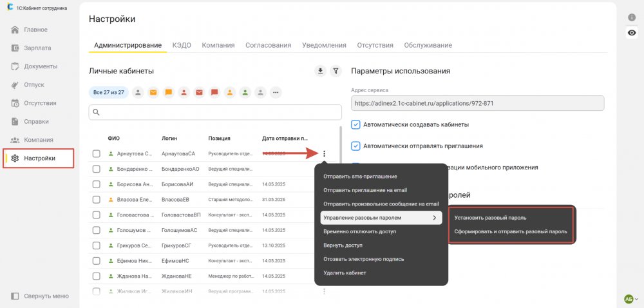Click the download icon above cabinets list
Viewport: 644px width, 308px height.
pos(320,71)
